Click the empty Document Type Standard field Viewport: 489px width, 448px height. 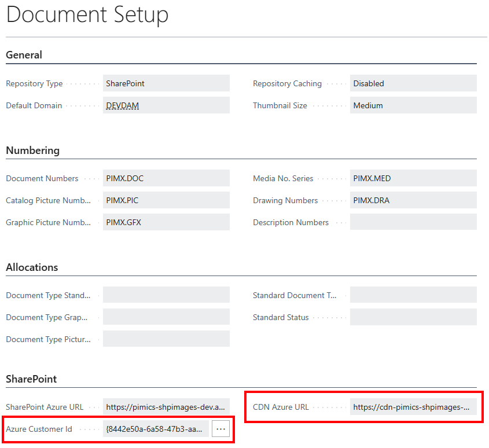[x=166, y=295]
